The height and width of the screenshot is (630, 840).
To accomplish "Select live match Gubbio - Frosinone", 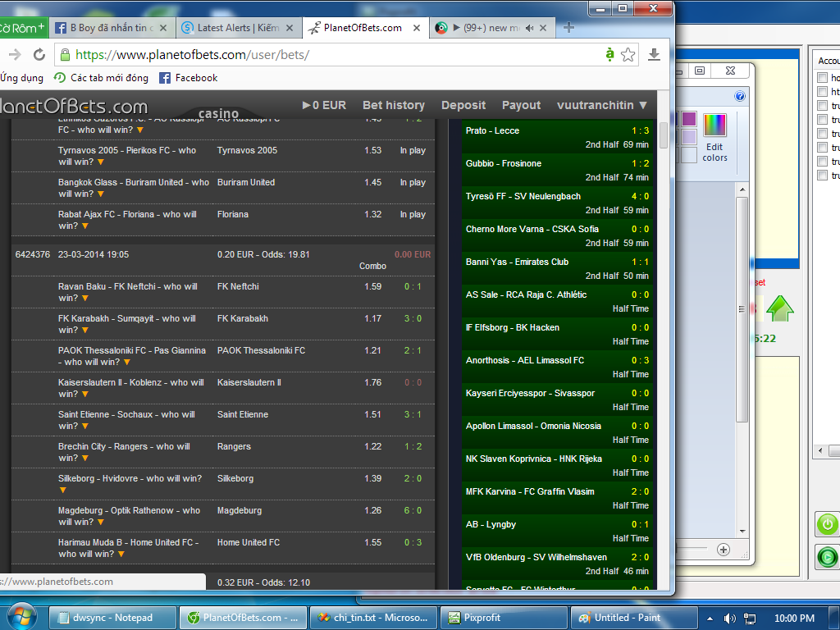I will click(557, 170).
